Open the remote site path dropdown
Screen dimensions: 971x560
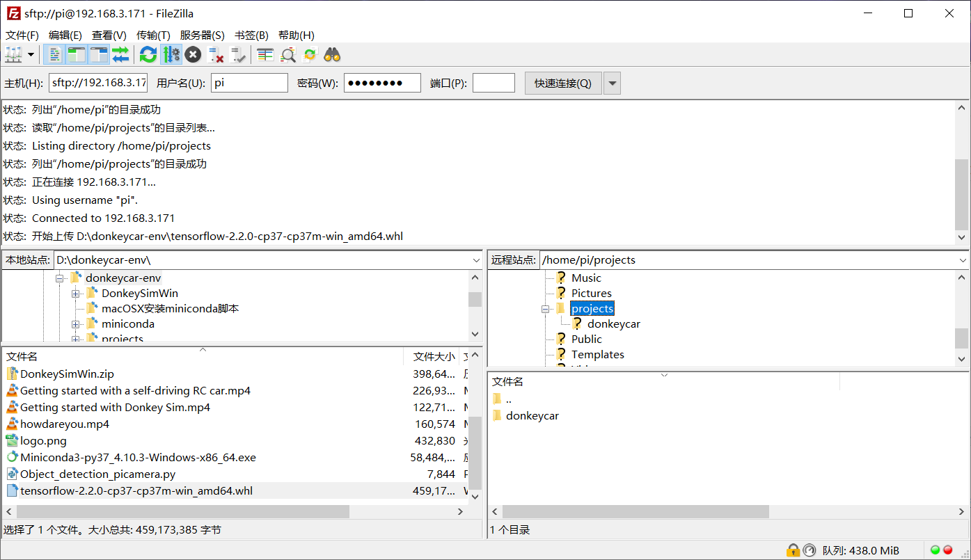coord(963,260)
